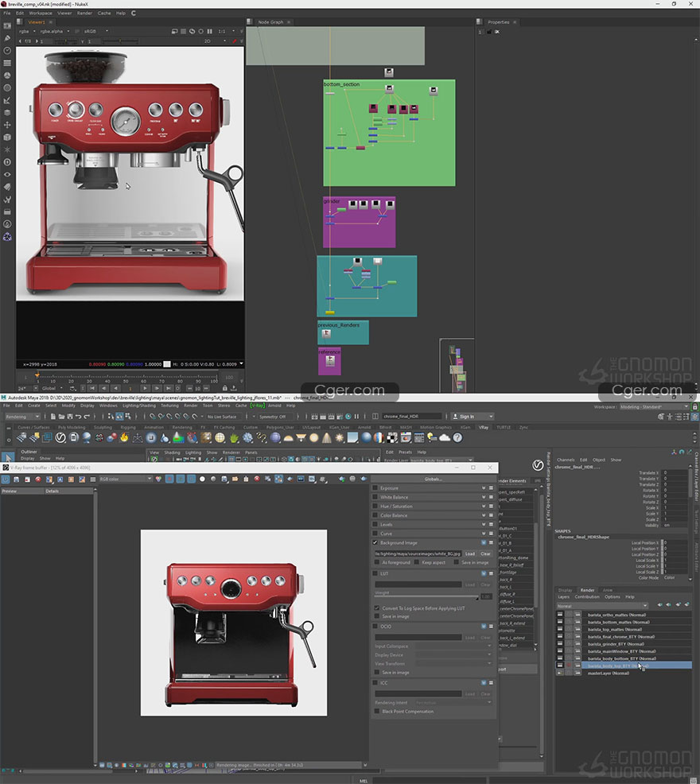700x784 pixels.
Task: Open the Merge nodes menu in Nuke
Action: tap(7, 113)
